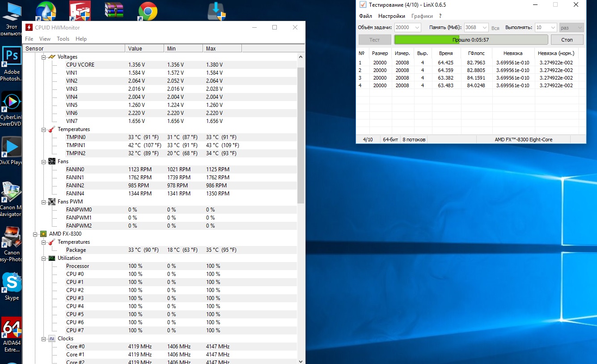This screenshot has width=597, height=364.
Task: Open the раз units dropdown in LinX
Action: [x=572, y=28]
